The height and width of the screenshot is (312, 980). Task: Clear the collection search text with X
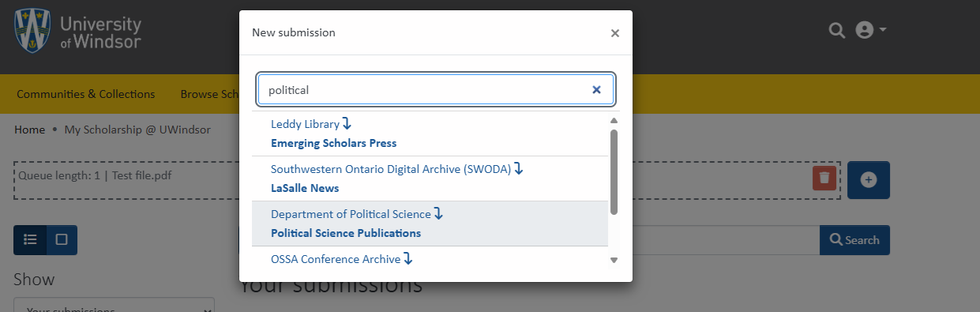click(x=597, y=90)
